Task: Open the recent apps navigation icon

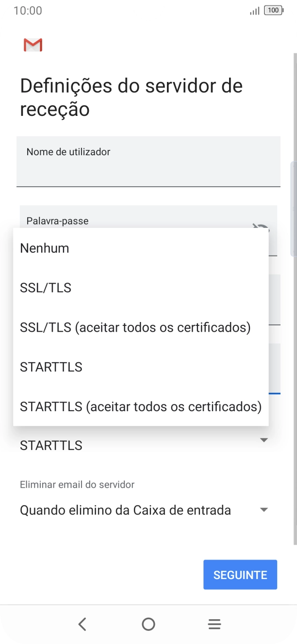Action: pos(214,624)
